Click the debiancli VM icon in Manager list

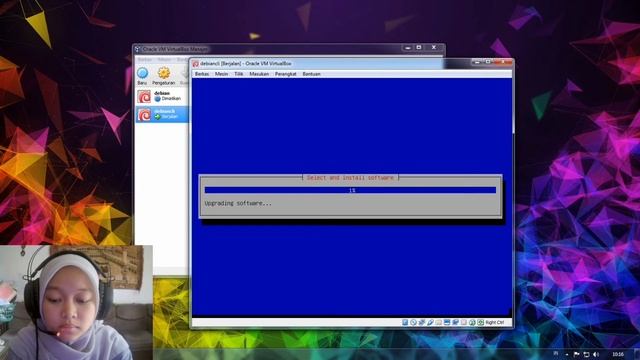pos(144,115)
